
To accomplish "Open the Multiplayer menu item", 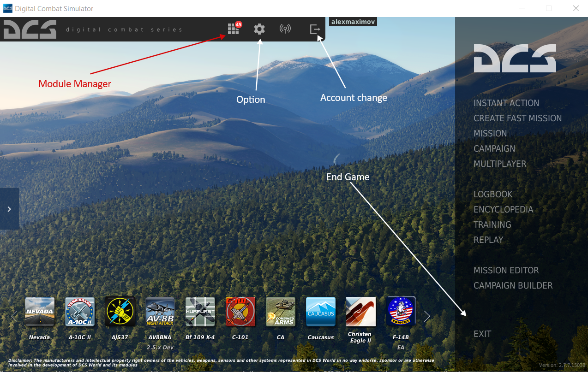I will pos(500,164).
